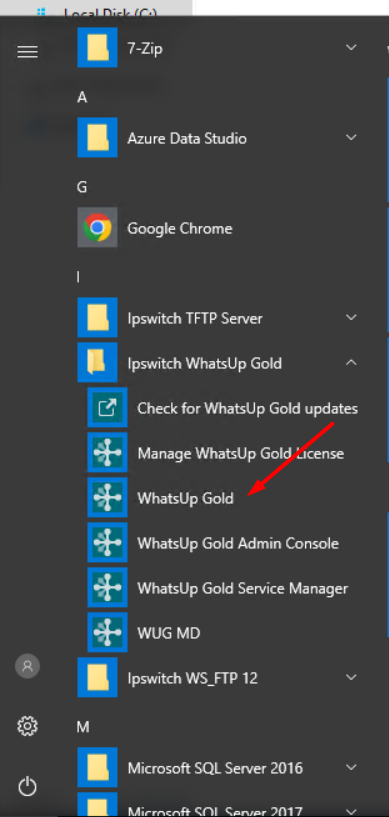Click the Google Chrome icon
389x817 pixels.
tap(97, 228)
